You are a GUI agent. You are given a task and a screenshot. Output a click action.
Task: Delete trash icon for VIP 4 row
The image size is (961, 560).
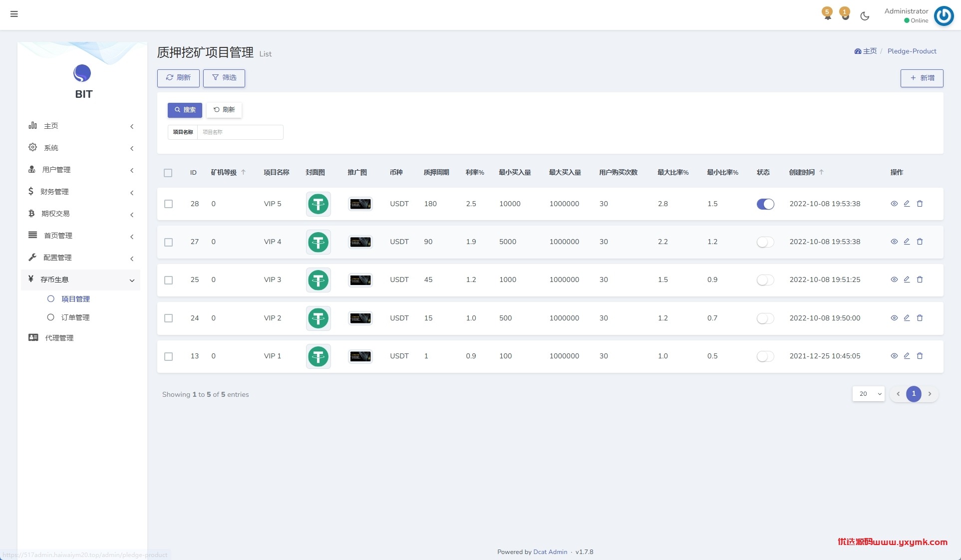(x=920, y=242)
